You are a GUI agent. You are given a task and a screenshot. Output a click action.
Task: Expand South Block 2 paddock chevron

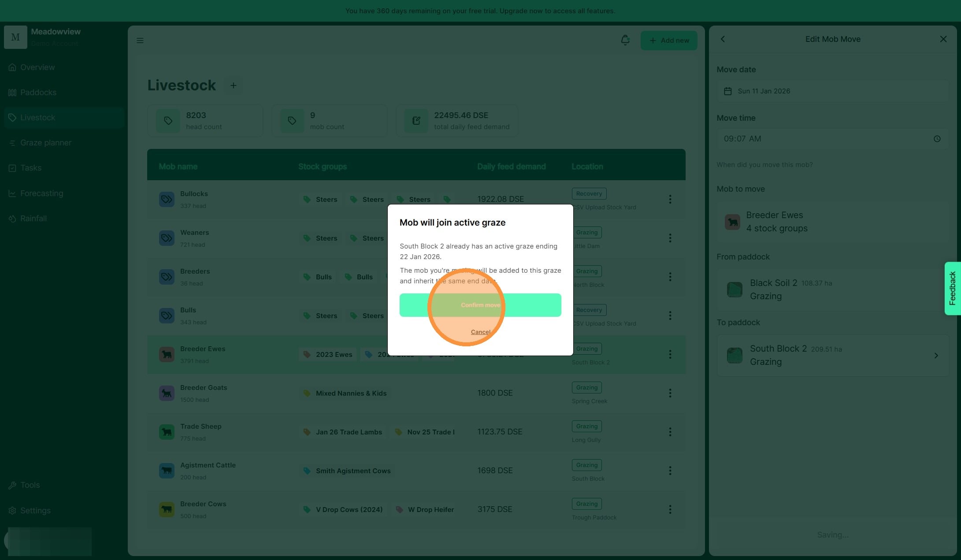tap(936, 356)
